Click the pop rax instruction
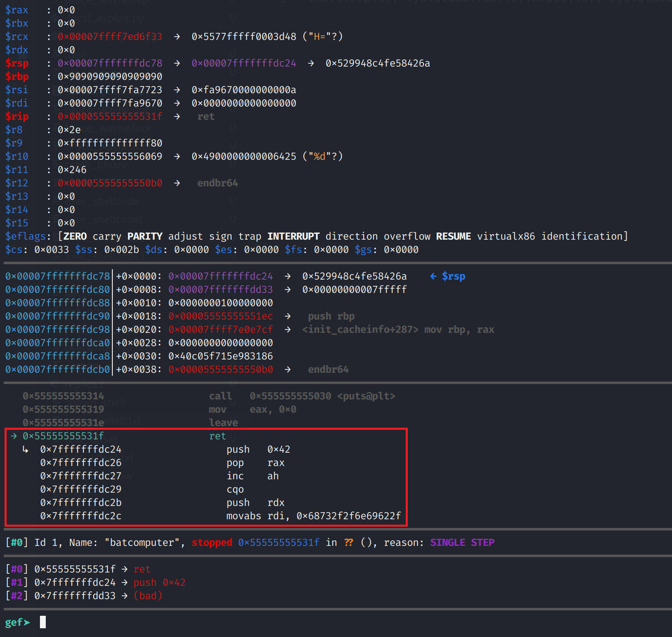This screenshot has height=637, width=672. pyautogui.click(x=255, y=463)
